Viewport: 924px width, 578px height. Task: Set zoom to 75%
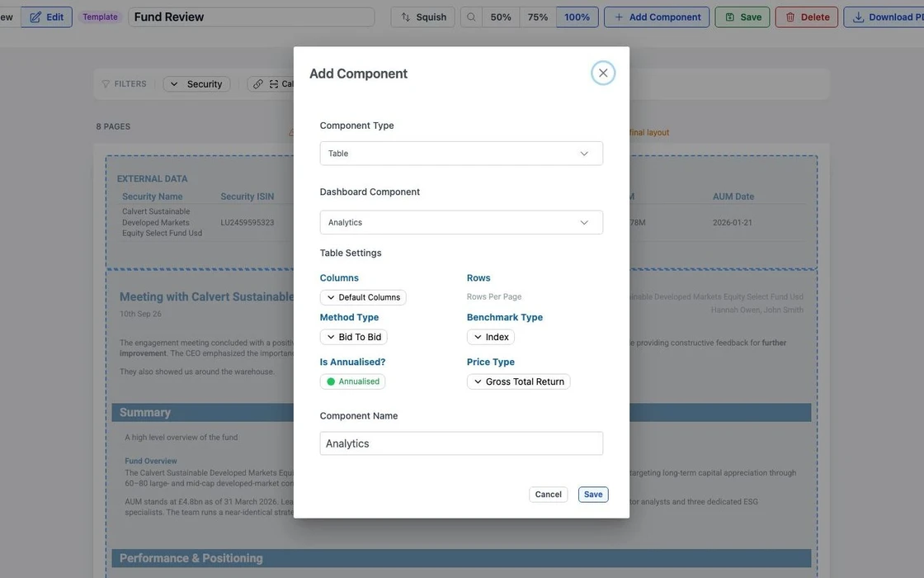tap(537, 17)
